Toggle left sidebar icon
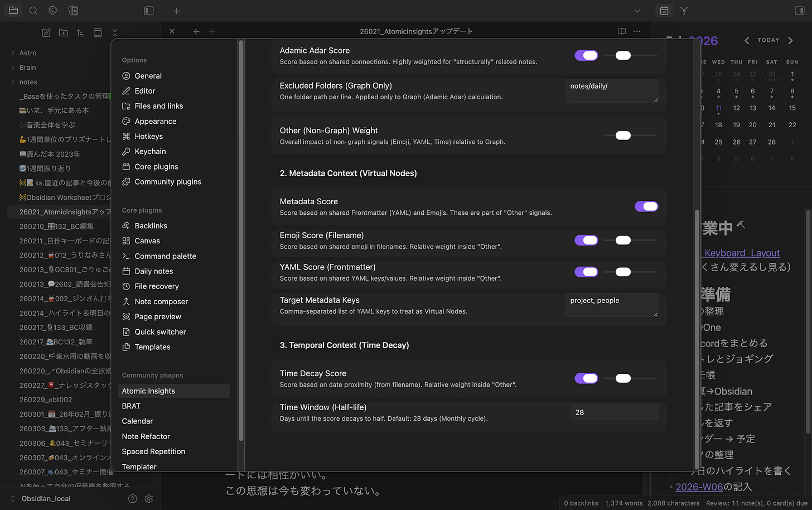Image resolution: width=812 pixels, height=510 pixels. click(x=149, y=11)
